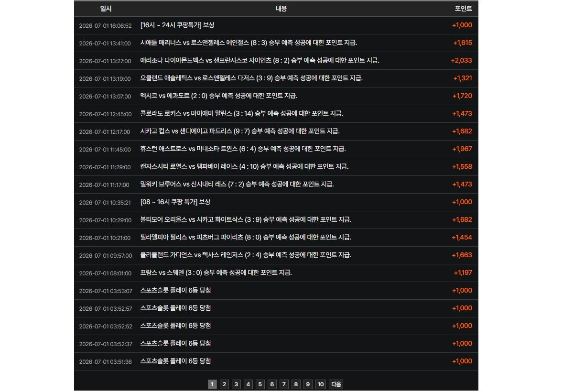
Task: Click timestamp 2026-07-01 12:45:00
Action: point(105,114)
